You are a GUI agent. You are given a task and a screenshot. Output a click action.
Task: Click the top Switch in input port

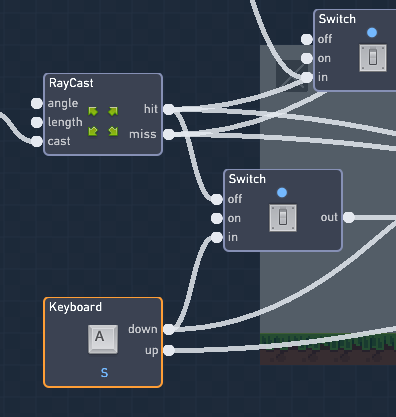coord(307,77)
